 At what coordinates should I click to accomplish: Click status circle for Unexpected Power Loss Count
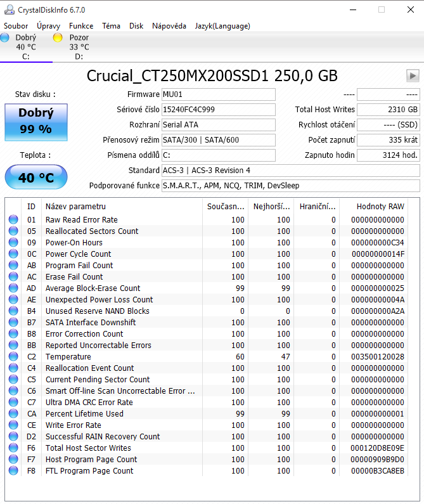click(x=13, y=300)
